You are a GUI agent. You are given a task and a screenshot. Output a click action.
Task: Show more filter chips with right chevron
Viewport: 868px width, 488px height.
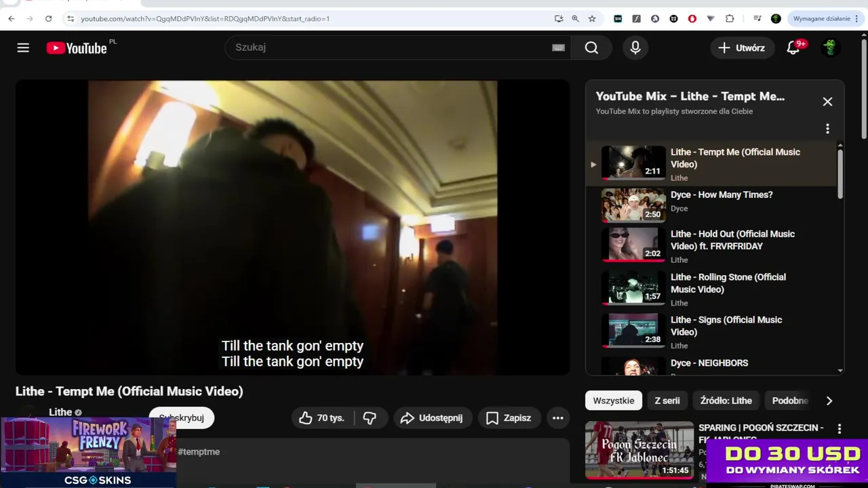[829, 401]
